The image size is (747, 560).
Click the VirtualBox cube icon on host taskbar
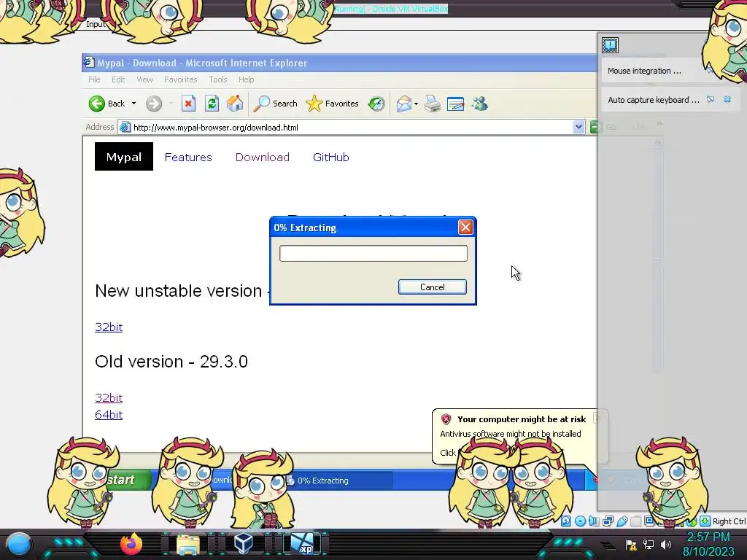click(244, 544)
